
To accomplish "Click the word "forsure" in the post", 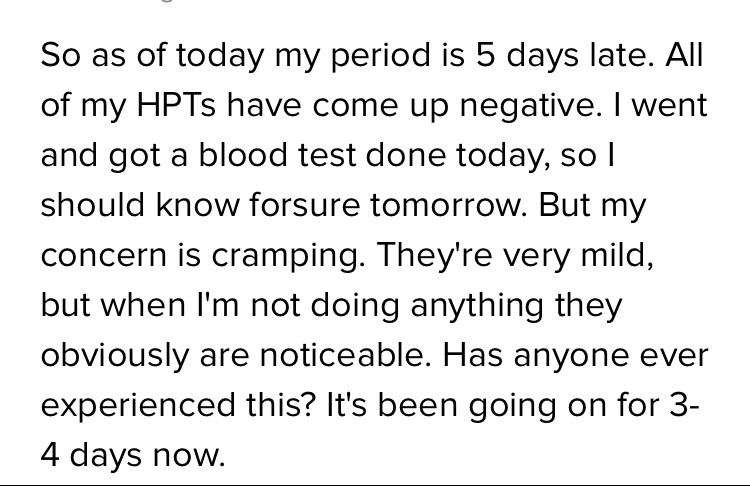I will pyautogui.click(x=304, y=205).
